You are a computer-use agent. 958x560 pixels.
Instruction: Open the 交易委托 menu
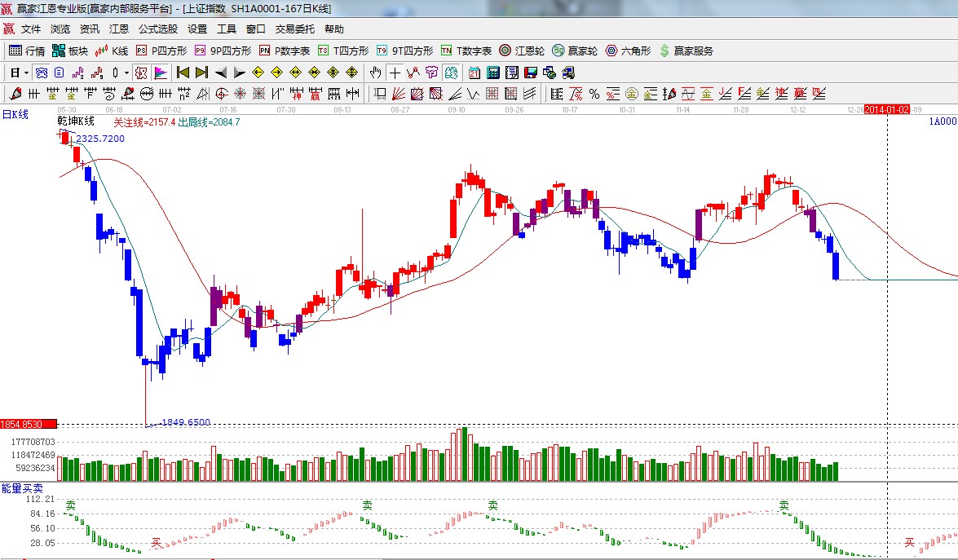(294, 29)
